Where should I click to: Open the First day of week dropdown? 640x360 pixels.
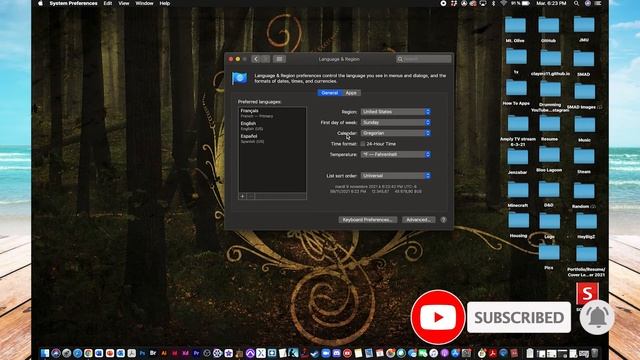(x=396, y=122)
